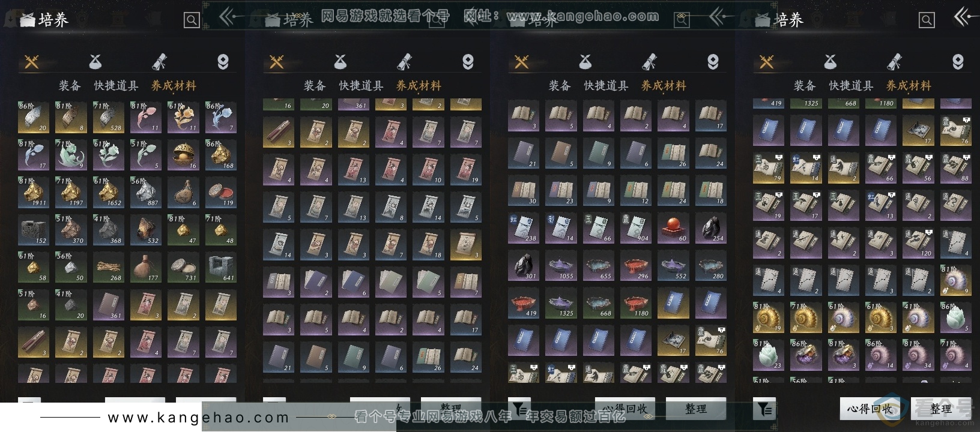
Task: Select the gold ore with count 1911
Action: tap(33, 192)
